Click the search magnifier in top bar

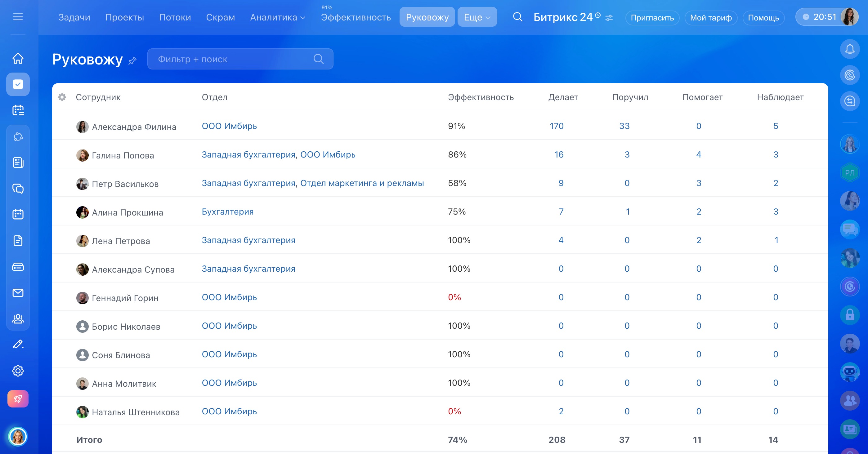[x=517, y=17]
